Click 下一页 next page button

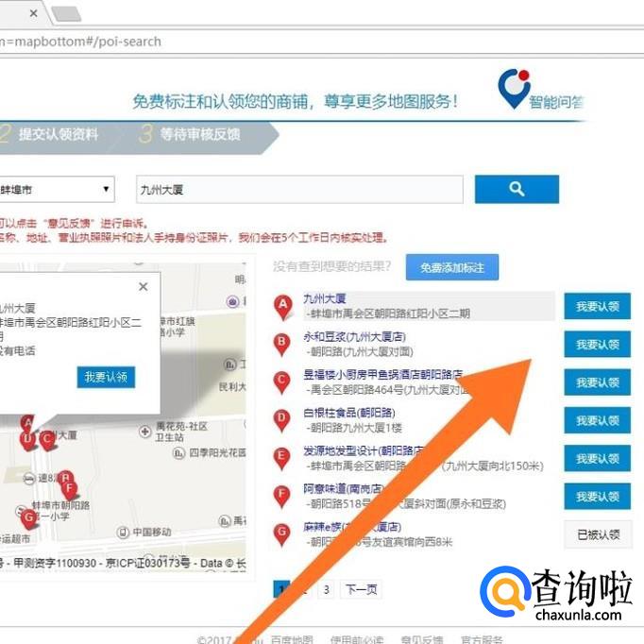coord(361,589)
